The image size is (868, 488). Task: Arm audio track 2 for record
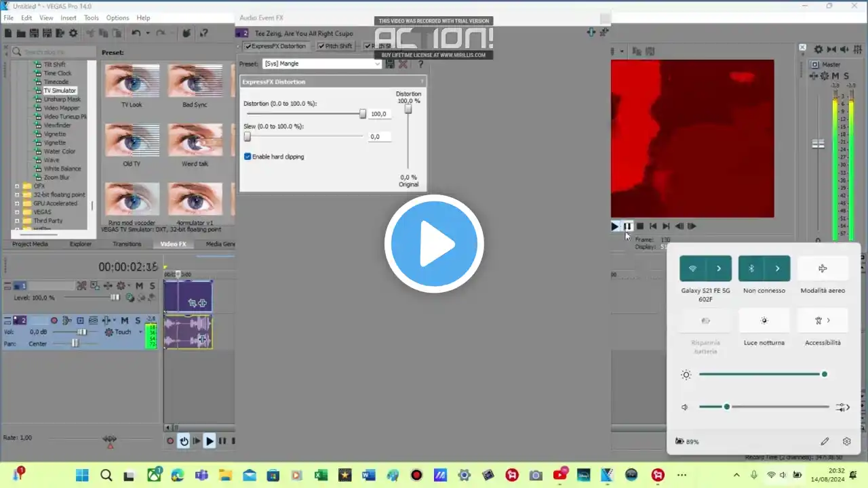(x=54, y=321)
